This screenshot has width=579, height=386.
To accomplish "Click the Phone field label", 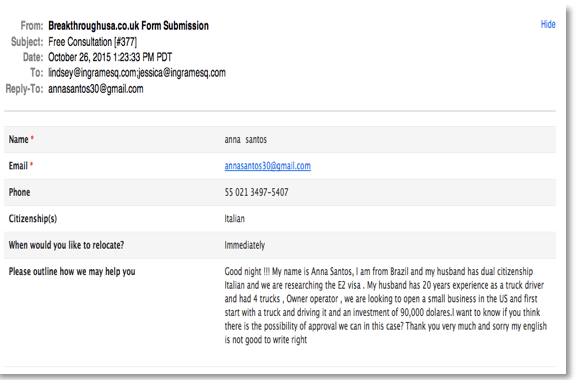I will [20, 192].
